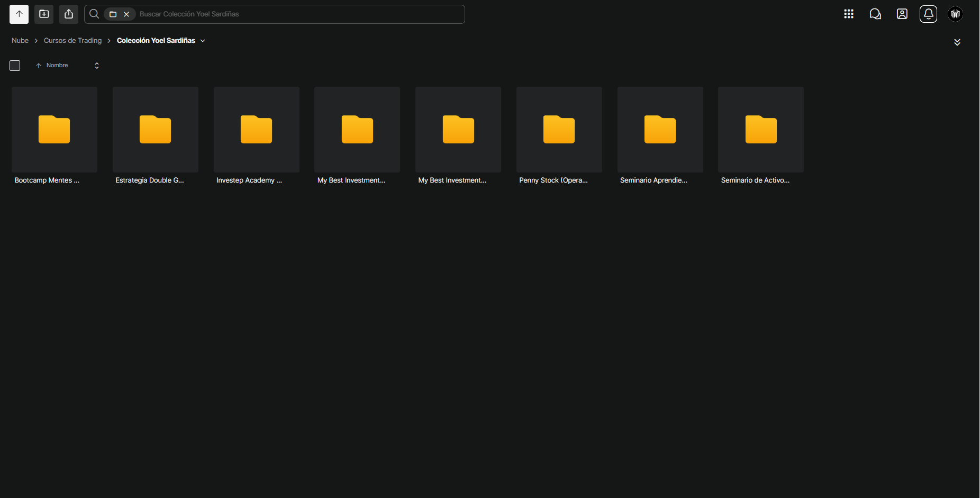This screenshot has width=980, height=498.
Task: Remove the folder search filter chip
Action: pyautogui.click(x=126, y=14)
